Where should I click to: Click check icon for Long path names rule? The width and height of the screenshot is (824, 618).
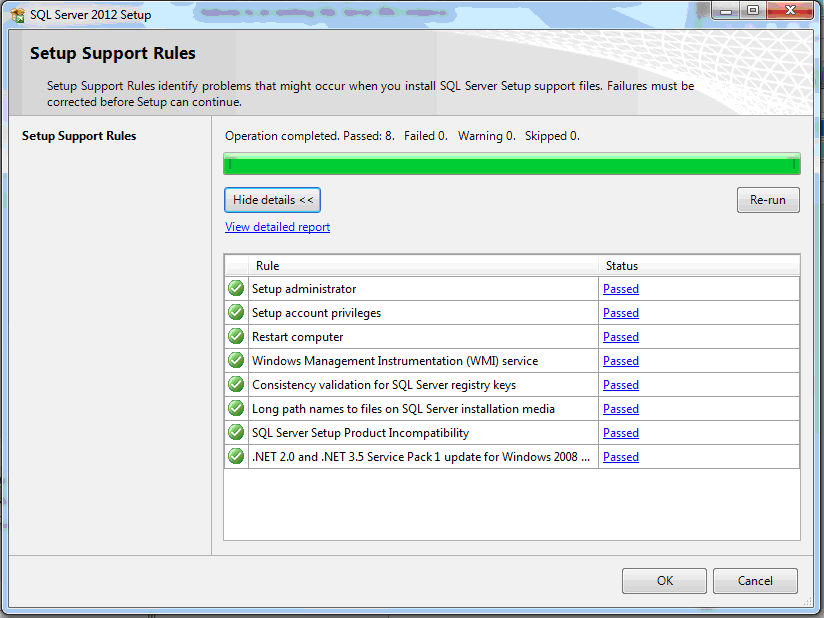(x=236, y=409)
